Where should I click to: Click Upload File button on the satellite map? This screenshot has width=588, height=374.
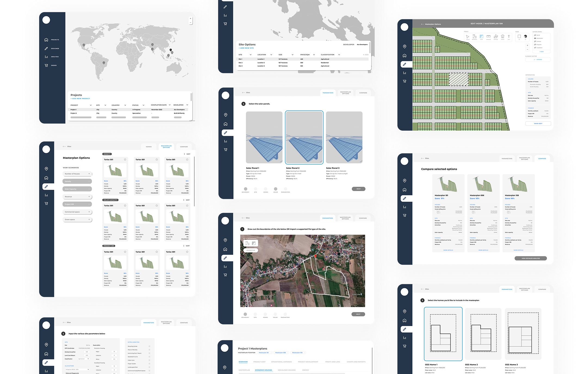[251, 250]
